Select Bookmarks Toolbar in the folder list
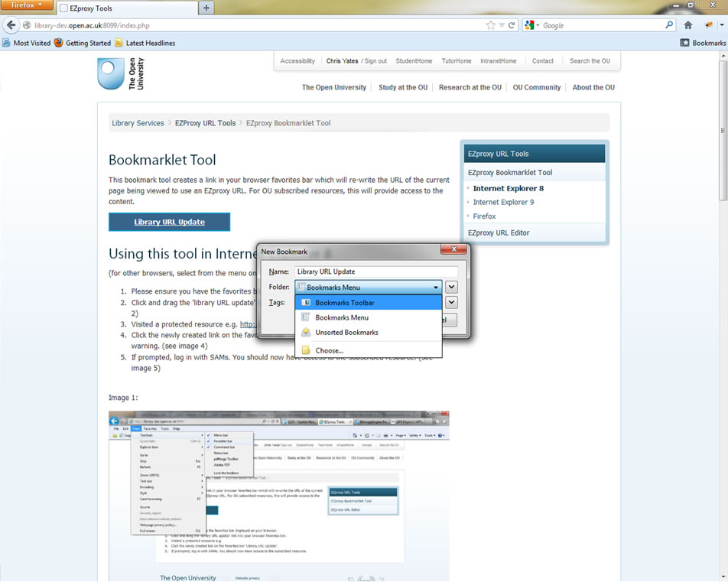 coord(368,303)
